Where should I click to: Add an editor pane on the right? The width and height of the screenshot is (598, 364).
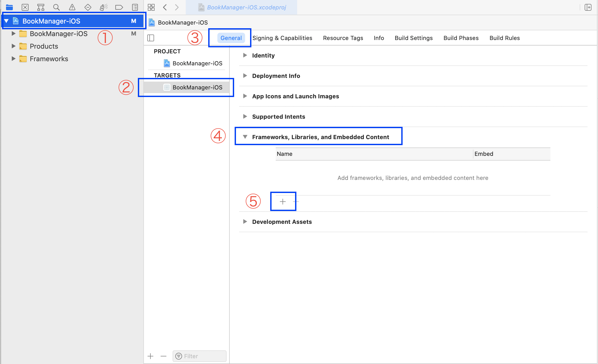(x=588, y=7)
